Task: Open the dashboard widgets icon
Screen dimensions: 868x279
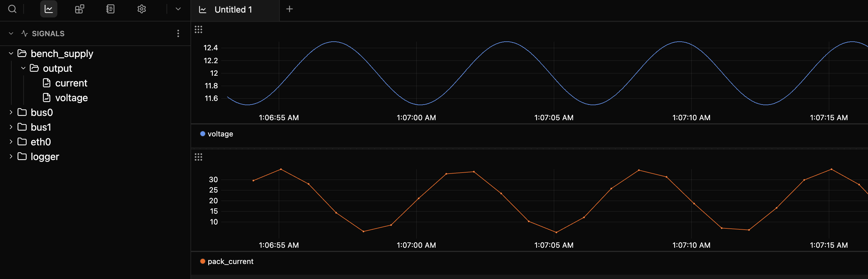Action: (x=79, y=9)
